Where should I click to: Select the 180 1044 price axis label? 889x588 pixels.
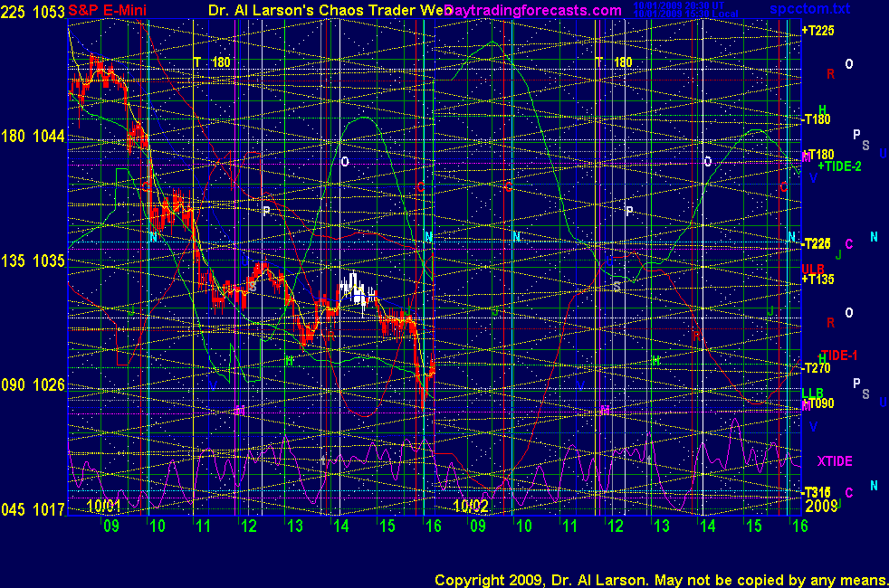[33, 136]
